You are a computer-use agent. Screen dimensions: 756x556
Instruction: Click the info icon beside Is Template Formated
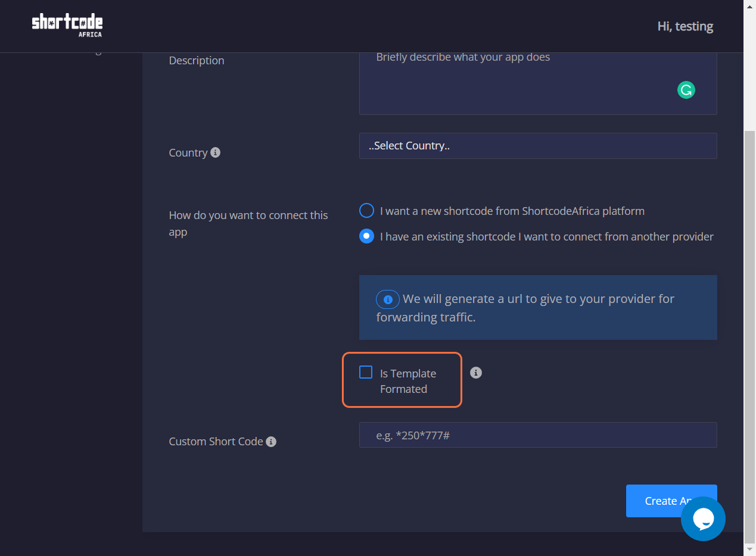475,373
